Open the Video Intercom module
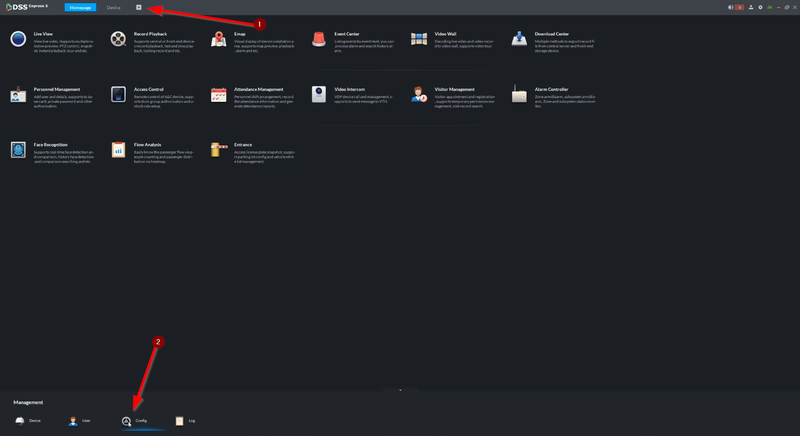Image resolution: width=800 pixels, height=436 pixels. [353, 96]
